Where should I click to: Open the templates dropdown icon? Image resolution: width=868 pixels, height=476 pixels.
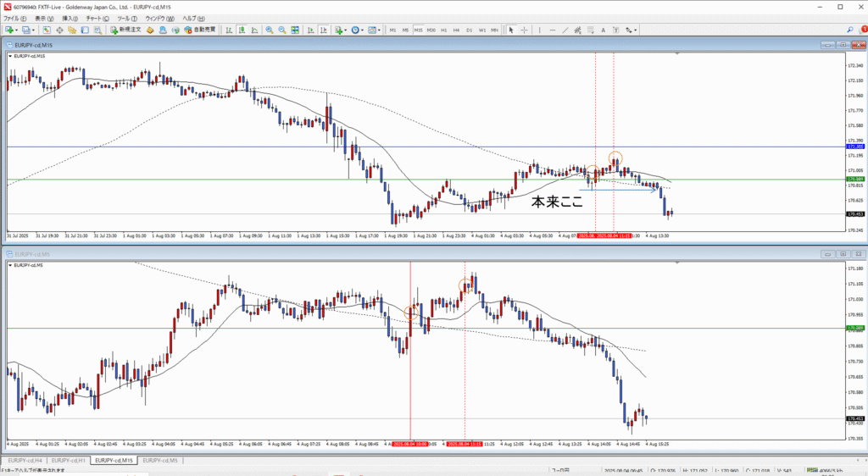[x=373, y=30]
